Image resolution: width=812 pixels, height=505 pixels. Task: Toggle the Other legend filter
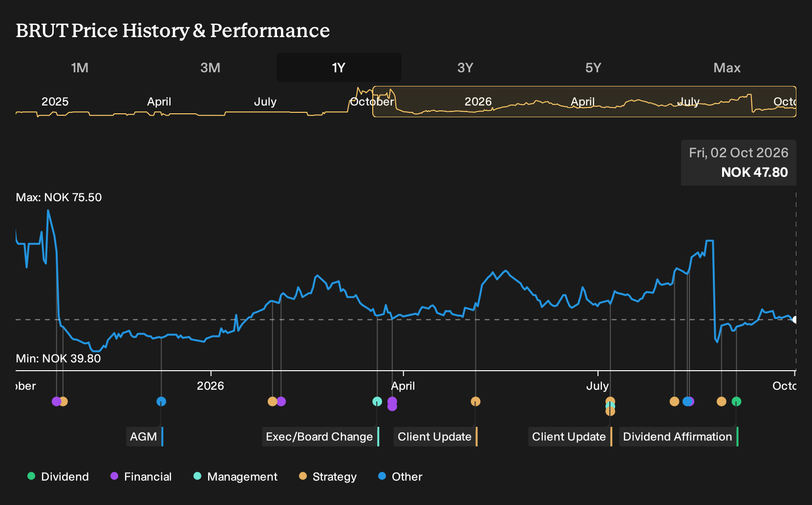(x=400, y=476)
